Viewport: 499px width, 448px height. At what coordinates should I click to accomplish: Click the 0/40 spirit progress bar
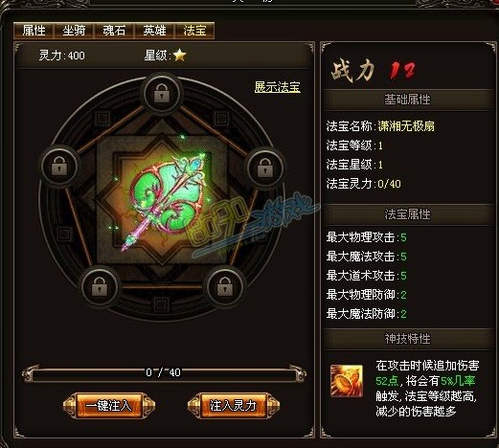pyautogui.click(x=164, y=373)
